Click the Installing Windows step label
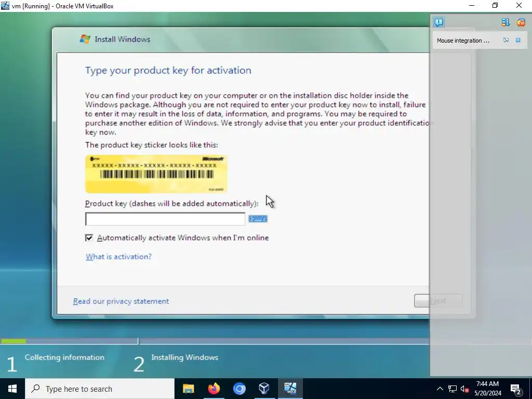Image resolution: width=532 pixels, height=399 pixels. tap(184, 357)
